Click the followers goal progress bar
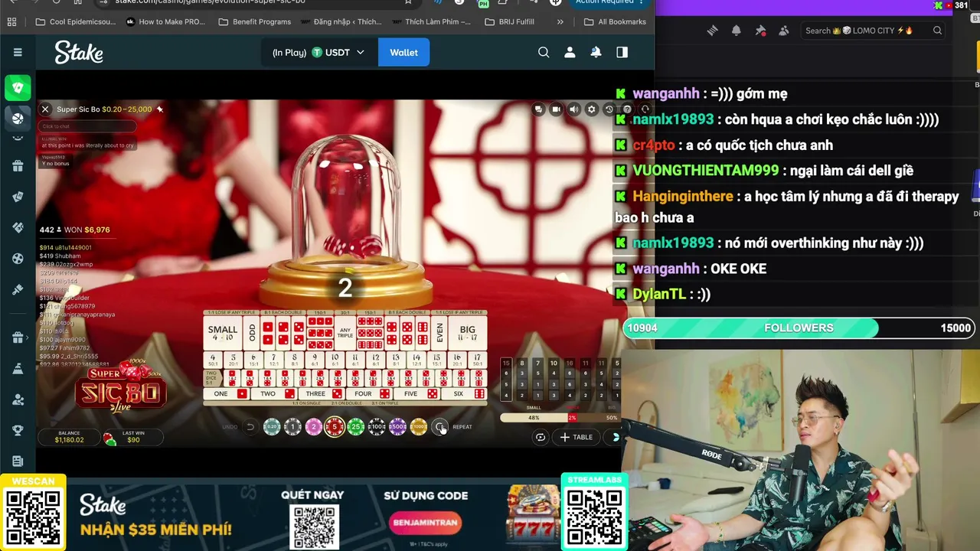The height and width of the screenshot is (551, 980). 799,328
